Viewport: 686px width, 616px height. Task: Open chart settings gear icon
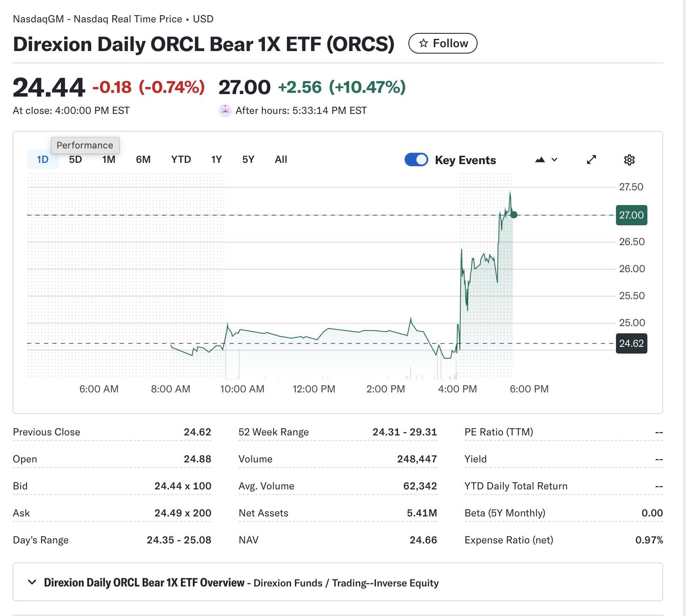[629, 160]
